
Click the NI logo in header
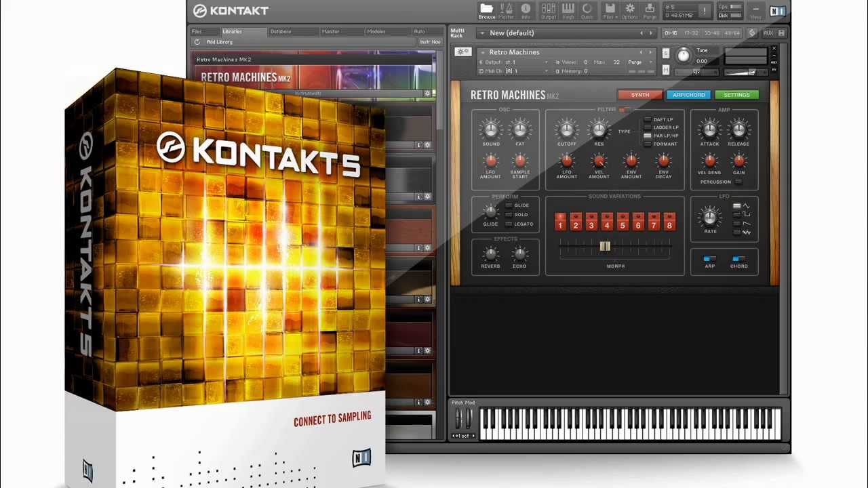tap(777, 11)
